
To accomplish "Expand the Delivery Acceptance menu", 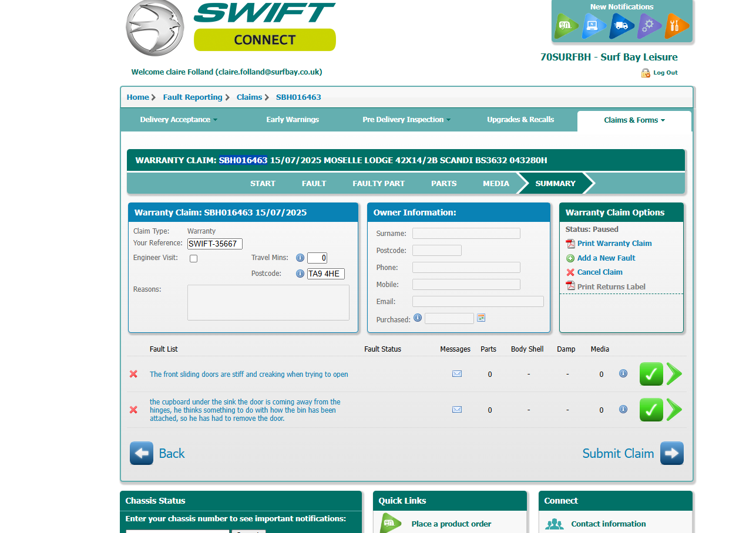I will (179, 120).
